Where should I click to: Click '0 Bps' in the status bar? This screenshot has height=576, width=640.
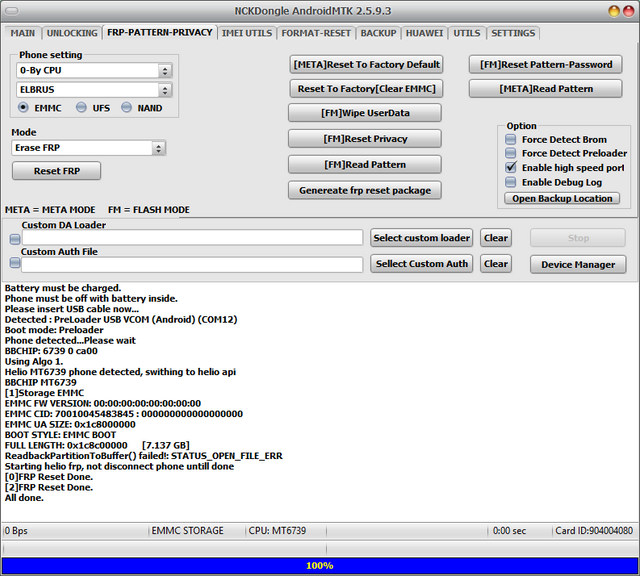[16, 530]
